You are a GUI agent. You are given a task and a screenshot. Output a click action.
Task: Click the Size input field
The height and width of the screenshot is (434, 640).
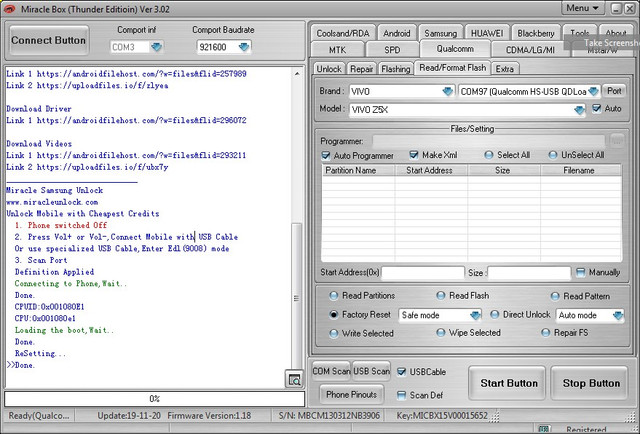coord(529,273)
